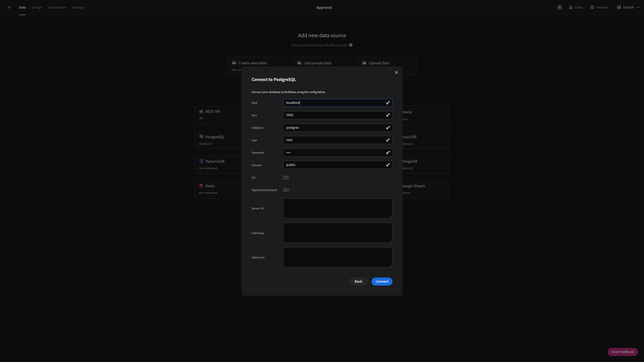The width and height of the screenshot is (644, 362).
Task: Switch to the Design tab
Action: pos(37,8)
